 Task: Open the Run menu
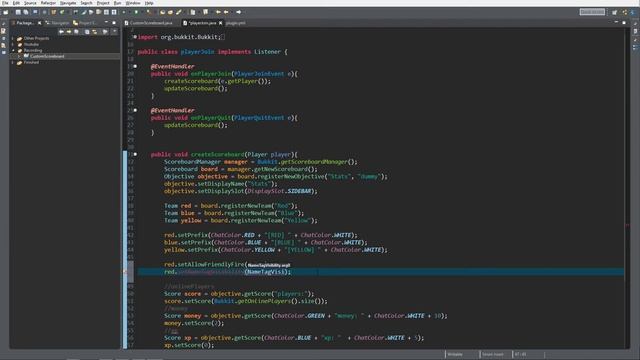(118, 3)
